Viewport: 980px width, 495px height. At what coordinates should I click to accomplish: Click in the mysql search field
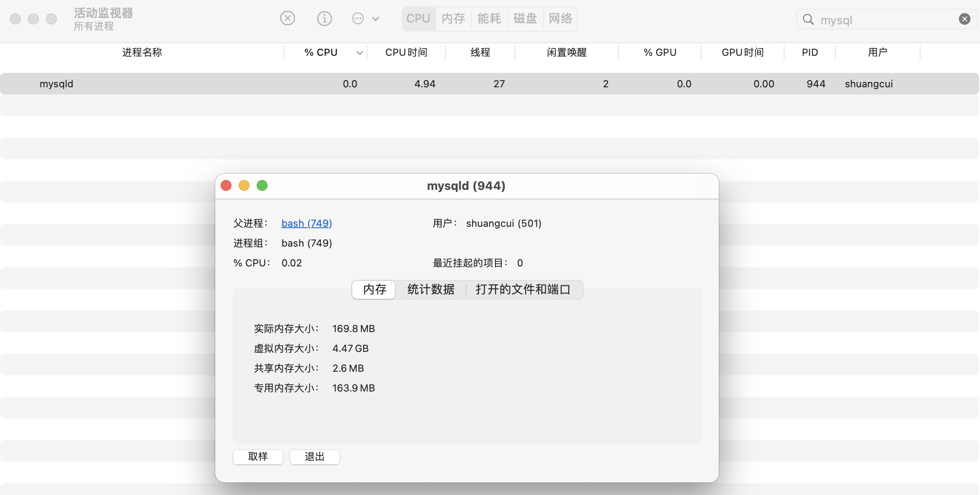(x=883, y=20)
